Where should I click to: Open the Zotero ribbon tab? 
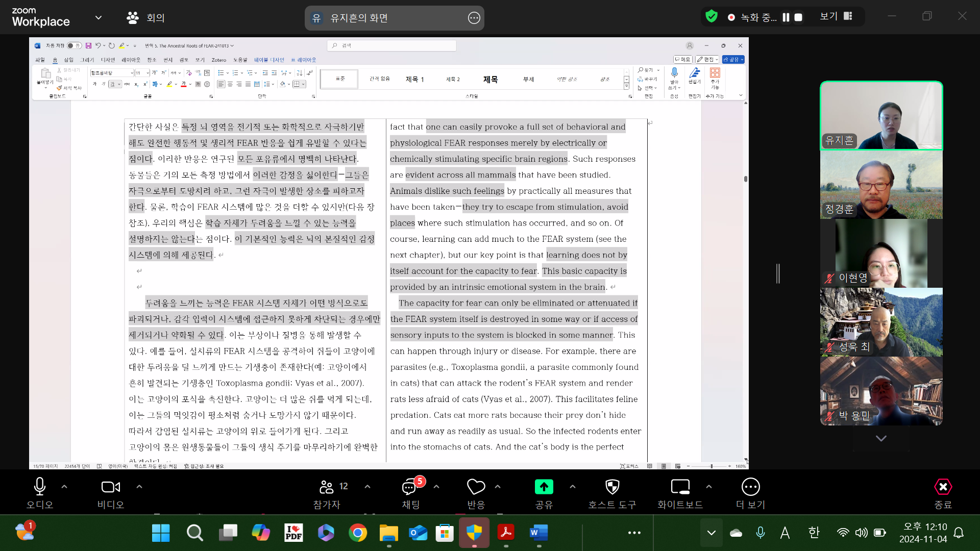click(x=219, y=60)
